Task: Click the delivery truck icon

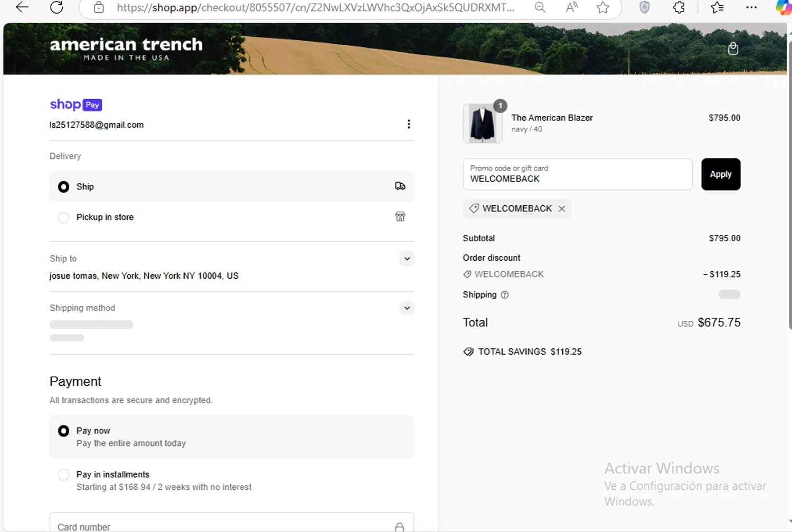Action: tap(400, 186)
